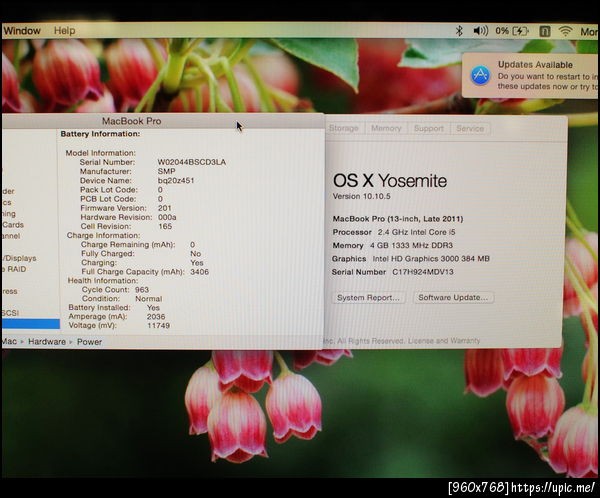Click the Software Update button
600x498 pixels.
click(x=453, y=297)
